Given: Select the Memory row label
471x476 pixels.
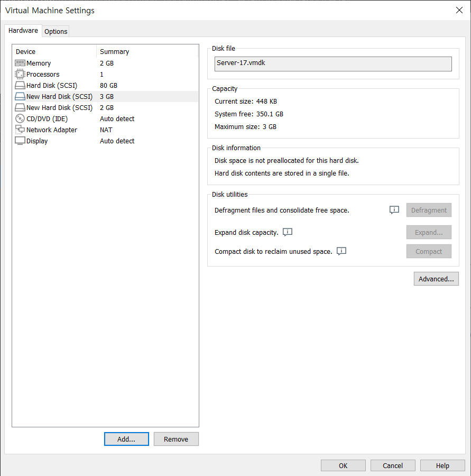Looking at the screenshot, I should (39, 63).
